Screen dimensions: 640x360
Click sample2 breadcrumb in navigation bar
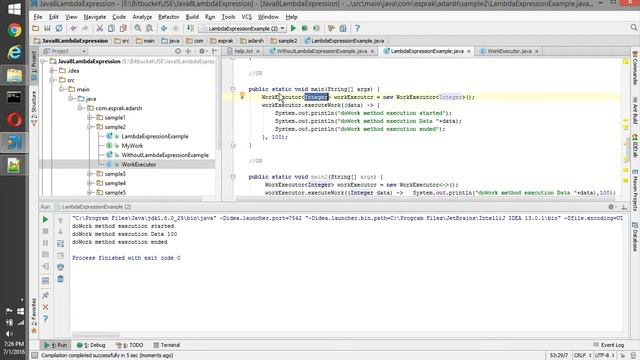click(x=284, y=41)
